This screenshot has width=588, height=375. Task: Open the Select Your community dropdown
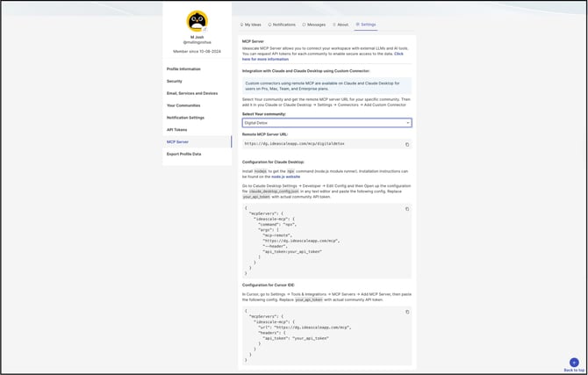pos(326,123)
